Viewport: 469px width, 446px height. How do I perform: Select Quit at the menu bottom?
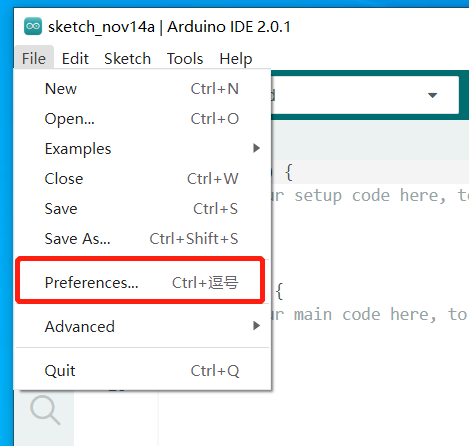(x=142, y=370)
